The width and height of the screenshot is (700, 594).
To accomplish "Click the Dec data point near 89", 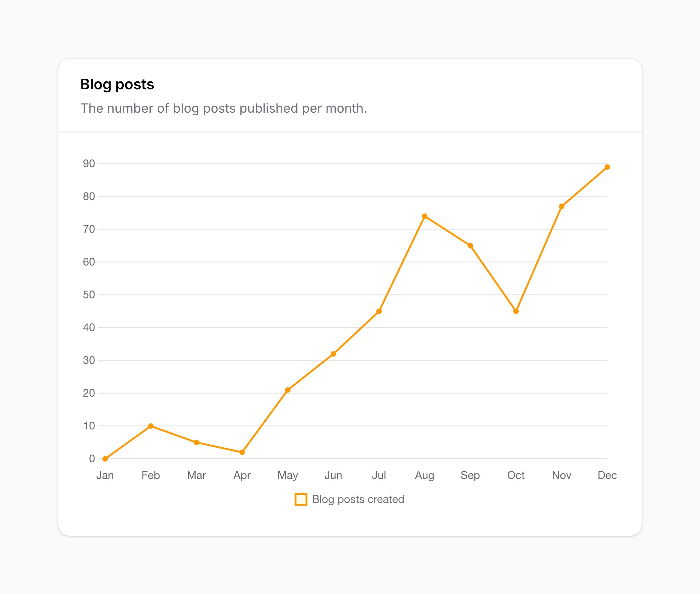I will pos(607,167).
